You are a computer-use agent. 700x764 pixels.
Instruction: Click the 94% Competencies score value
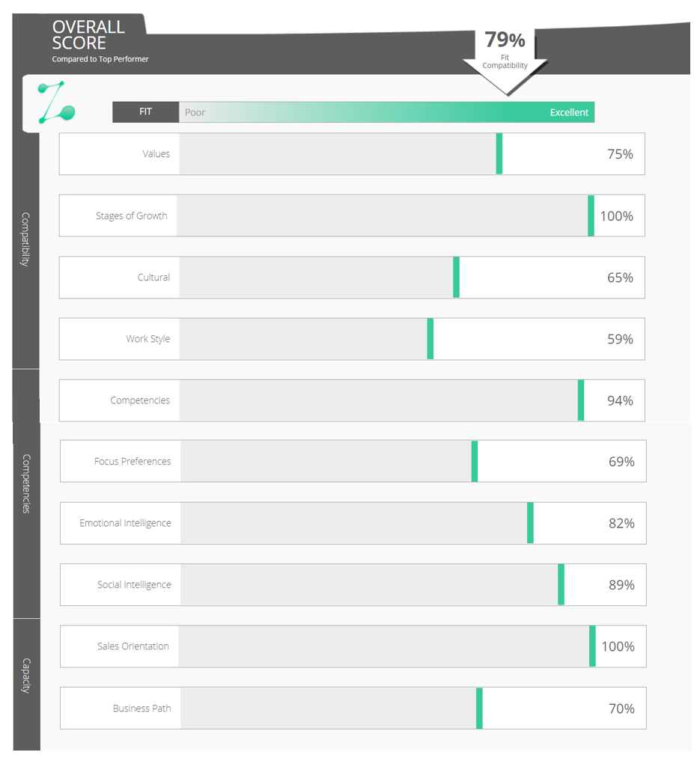[x=620, y=401]
